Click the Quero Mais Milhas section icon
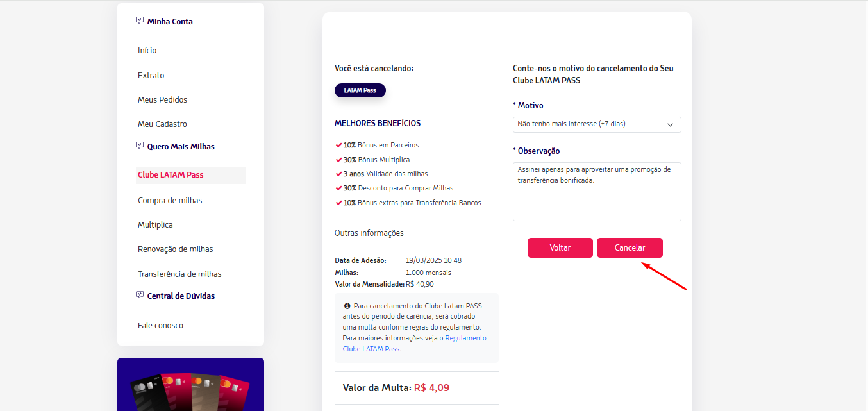Screen dimensions: 868x411 (x=140, y=146)
